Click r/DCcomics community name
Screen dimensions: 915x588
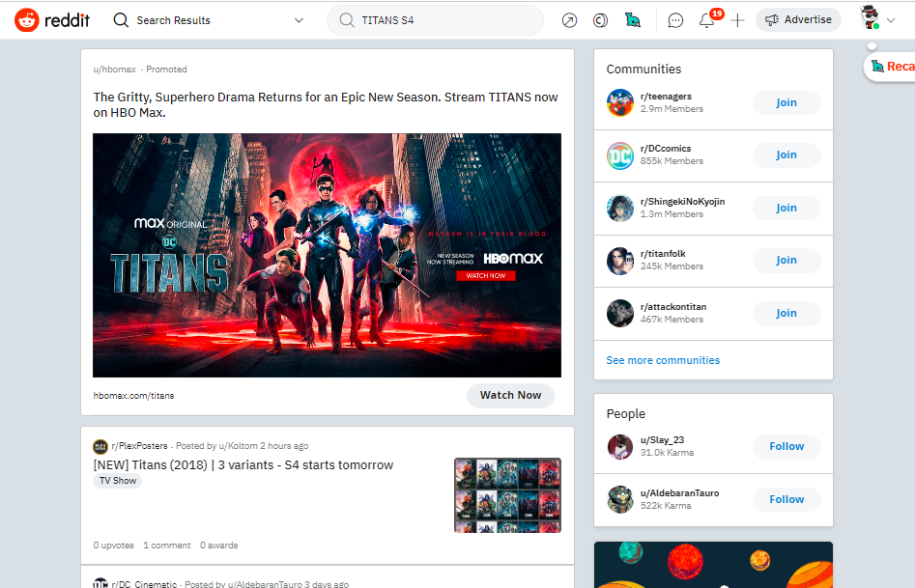(x=666, y=149)
